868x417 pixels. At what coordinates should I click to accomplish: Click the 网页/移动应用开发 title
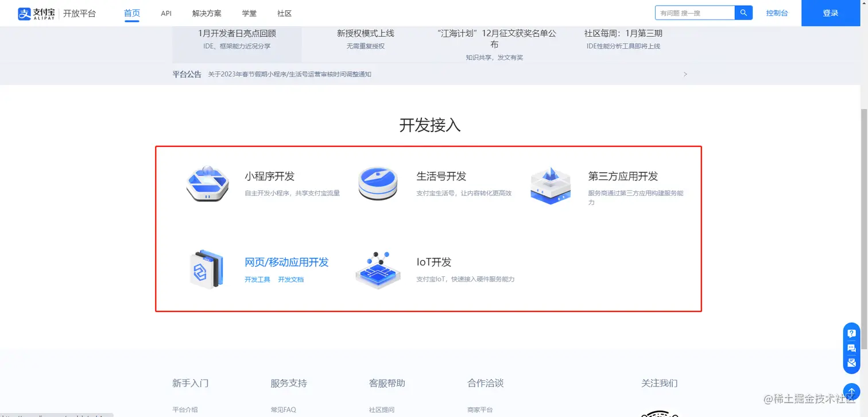point(286,262)
